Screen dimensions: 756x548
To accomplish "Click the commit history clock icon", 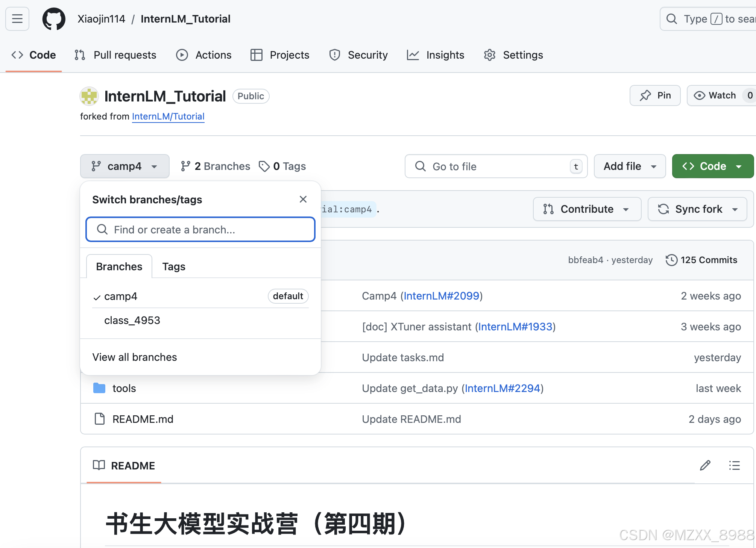I will 672,260.
